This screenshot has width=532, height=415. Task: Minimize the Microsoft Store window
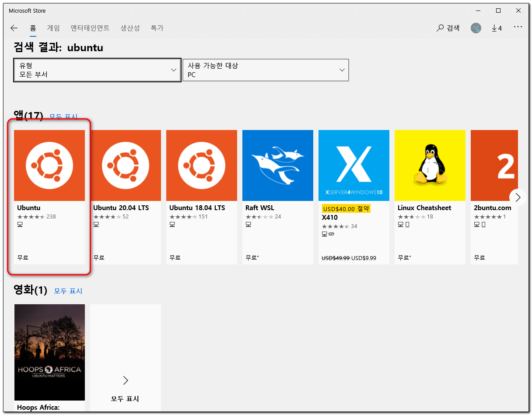(x=478, y=11)
